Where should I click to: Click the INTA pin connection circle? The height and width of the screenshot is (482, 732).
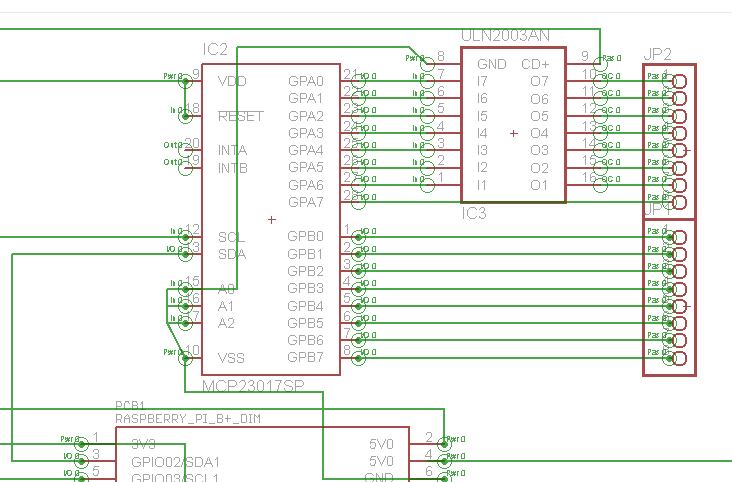coord(185,150)
